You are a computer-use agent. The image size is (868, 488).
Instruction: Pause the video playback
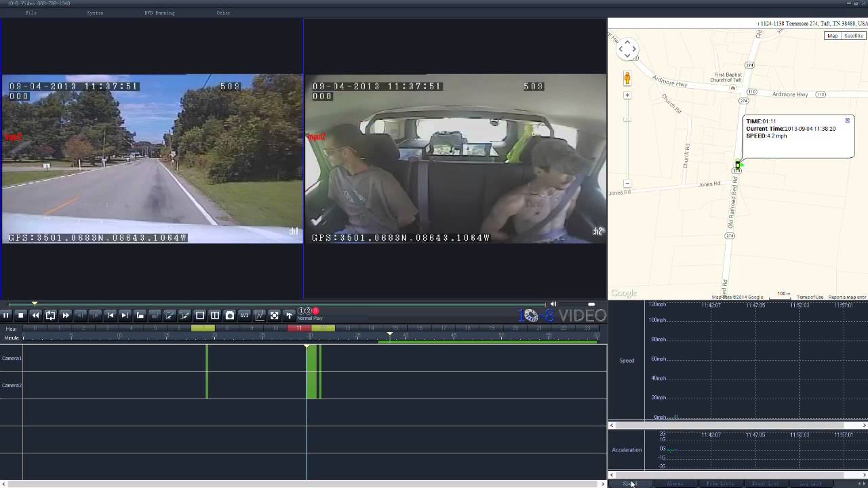(6, 315)
